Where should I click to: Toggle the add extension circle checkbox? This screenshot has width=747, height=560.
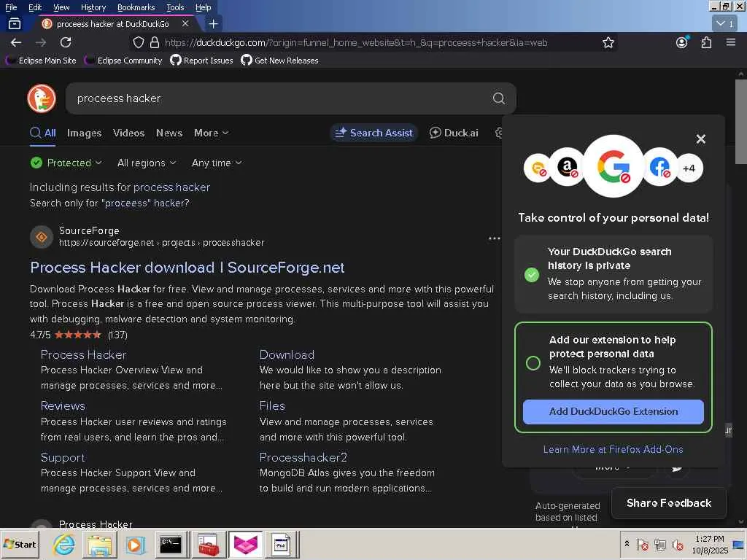point(533,363)
